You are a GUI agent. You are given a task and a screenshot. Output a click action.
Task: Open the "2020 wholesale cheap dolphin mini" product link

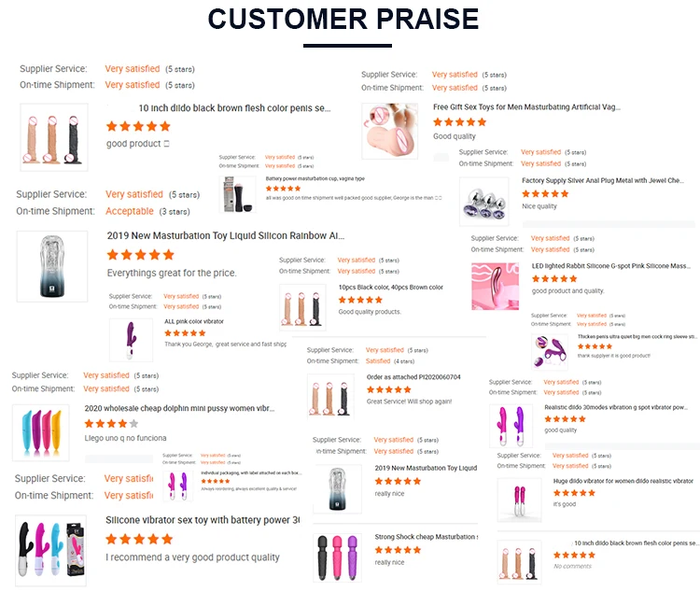(x=179, y=408)
